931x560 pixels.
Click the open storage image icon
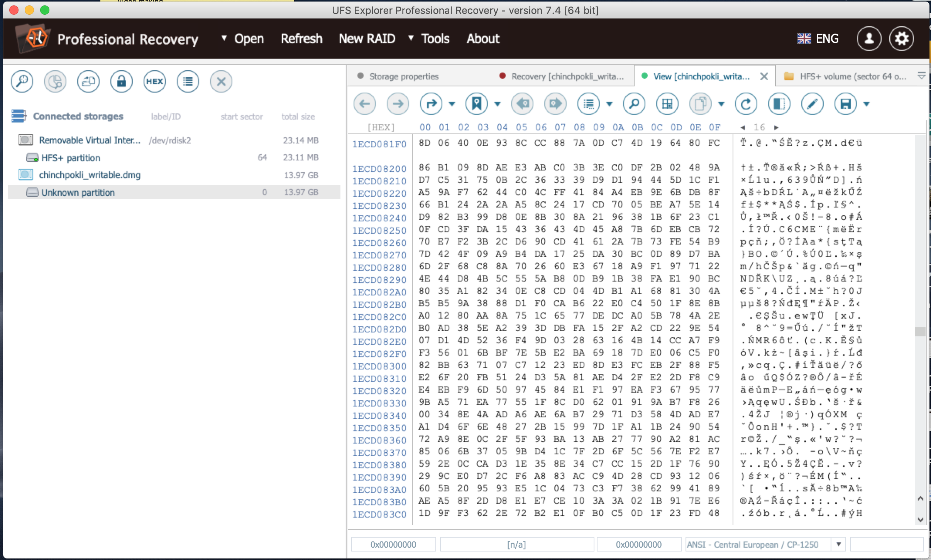coord(88,81)
